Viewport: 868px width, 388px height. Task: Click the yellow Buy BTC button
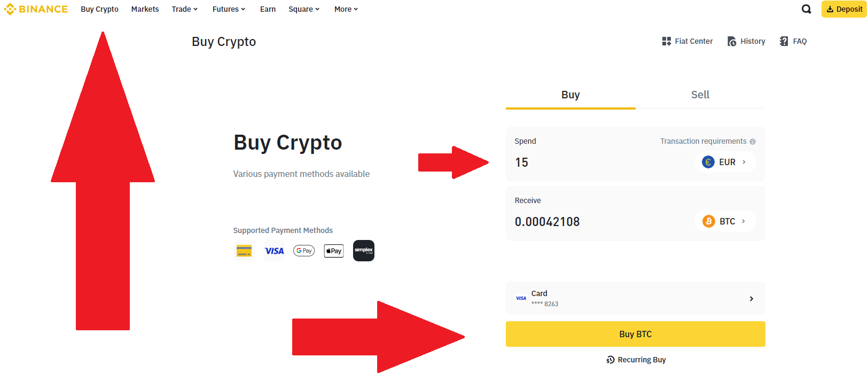(x=636, y=334)
